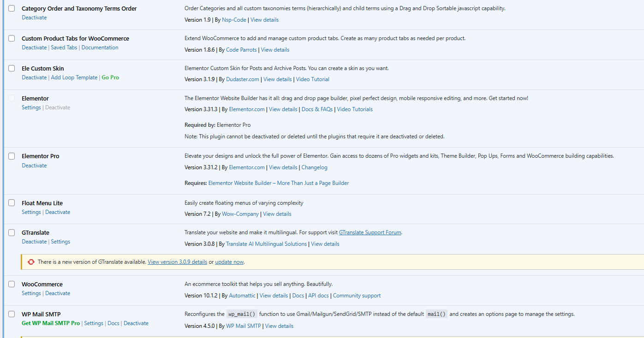The width and height of the screenshot is (644, 338).
Task: Click Go Pro under Ele Custom Skin
Action: pos(110,77)
